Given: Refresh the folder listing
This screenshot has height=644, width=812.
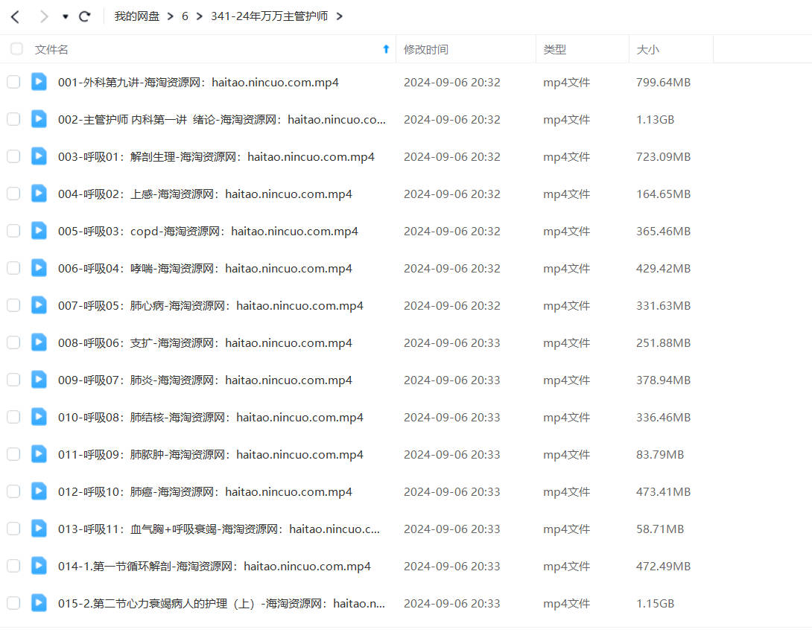Looking at the screenshot, I should tap(85, 16).
